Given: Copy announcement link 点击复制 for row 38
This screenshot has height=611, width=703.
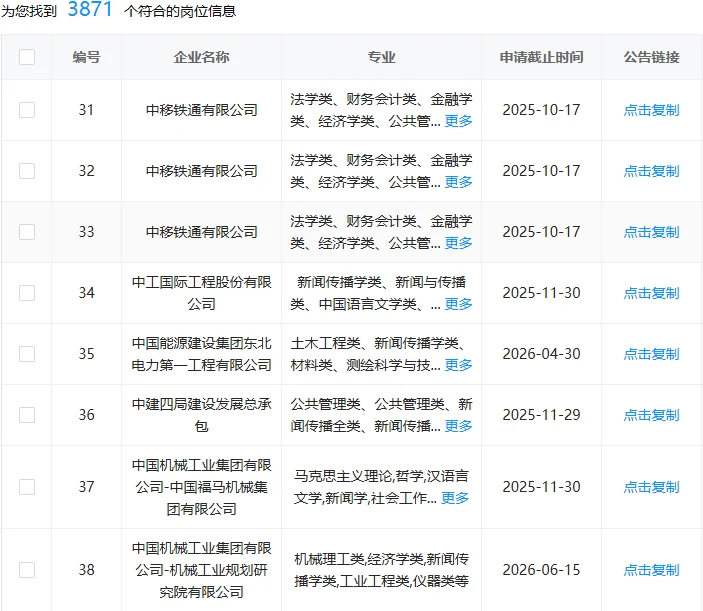Looking at the screenshot, I should click(x=651, y=570).
